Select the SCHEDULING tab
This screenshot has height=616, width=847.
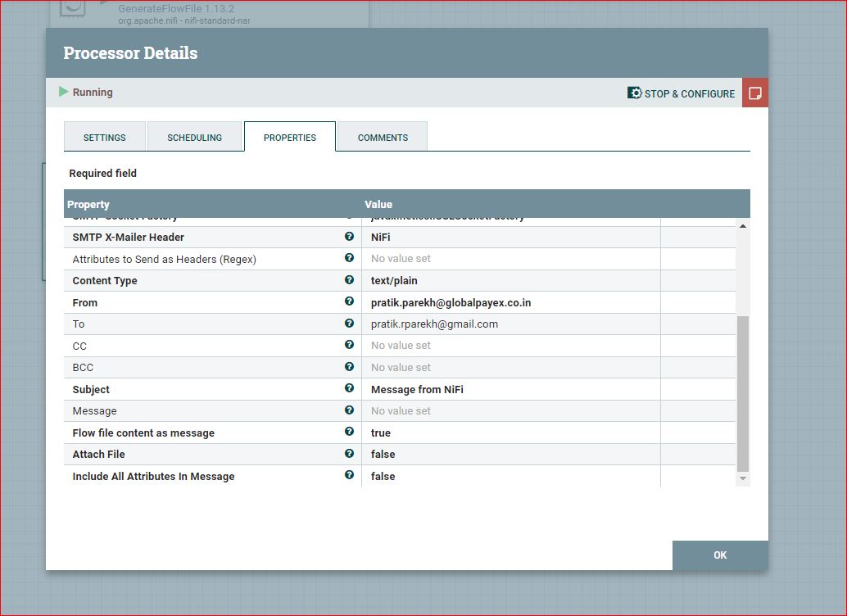195,137
